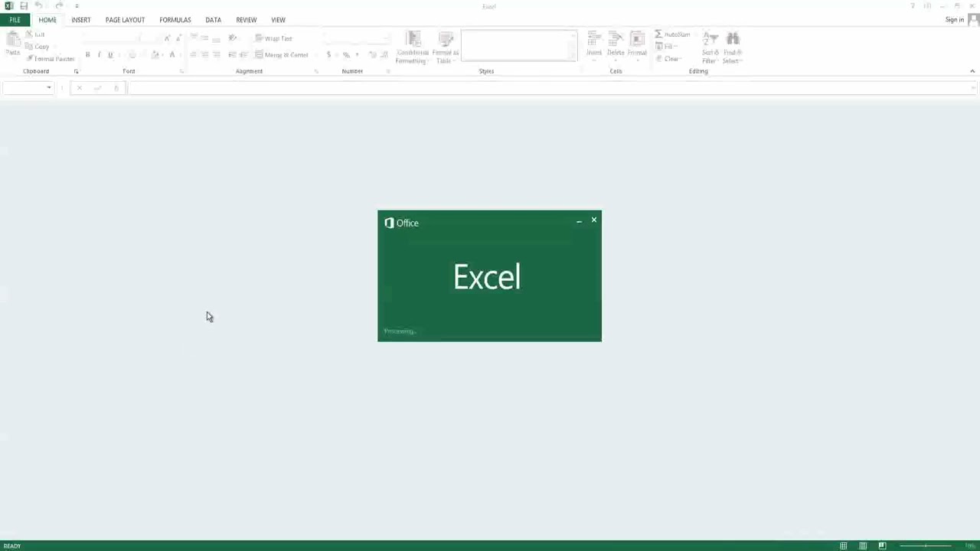Decrease the cell indent
Image resolution: width=980 pixels, height=551 pixels.
(232, 55)
